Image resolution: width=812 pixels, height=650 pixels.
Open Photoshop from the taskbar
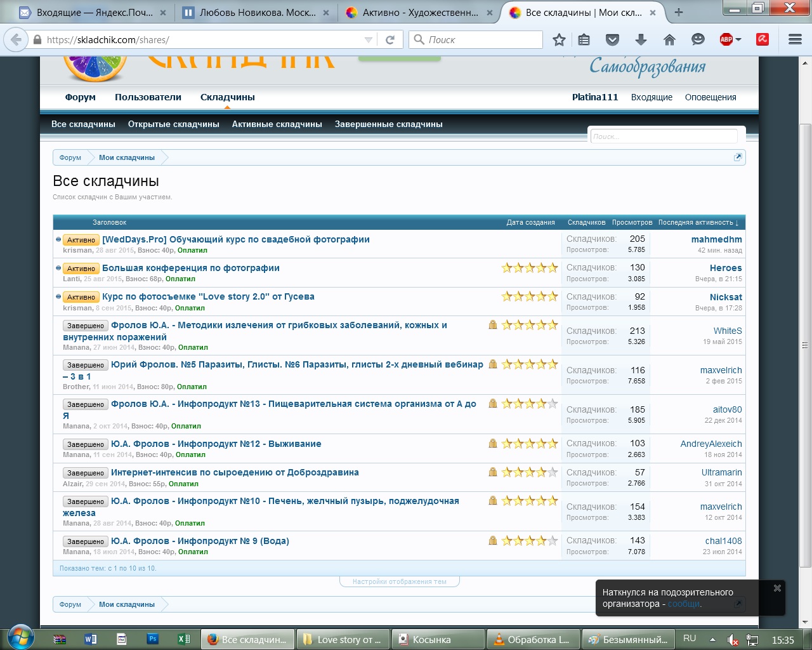(x=153, y=639)
